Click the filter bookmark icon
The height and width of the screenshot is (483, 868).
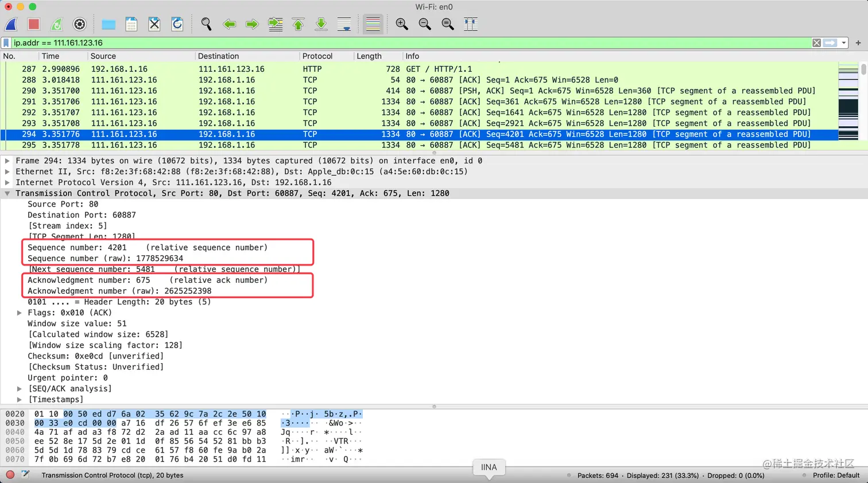coord(6,43)
